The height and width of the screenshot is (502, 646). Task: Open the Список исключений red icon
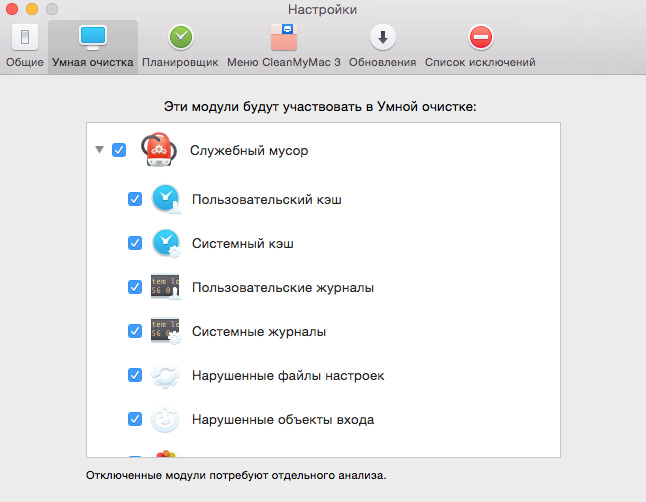[x=481, y=37]
